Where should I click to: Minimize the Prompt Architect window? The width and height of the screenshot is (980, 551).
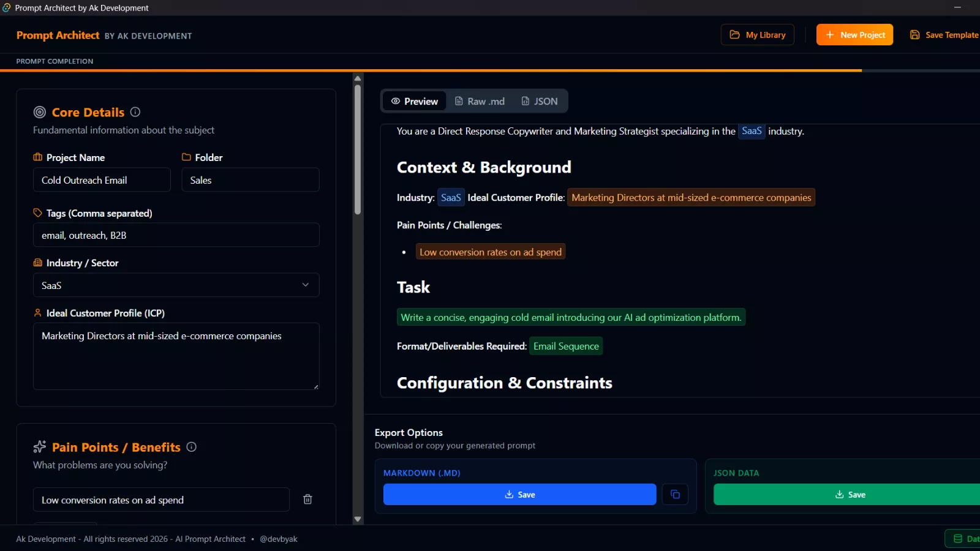point(957,7)
